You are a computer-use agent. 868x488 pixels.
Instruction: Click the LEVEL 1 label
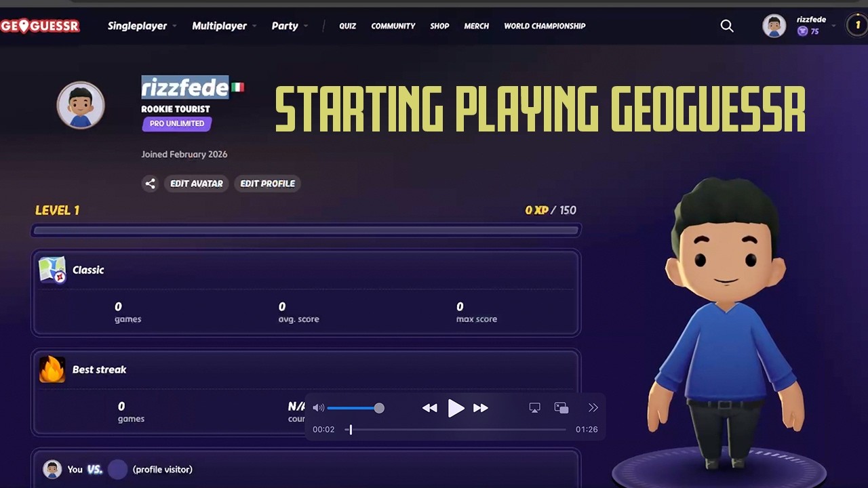(58, 210)
